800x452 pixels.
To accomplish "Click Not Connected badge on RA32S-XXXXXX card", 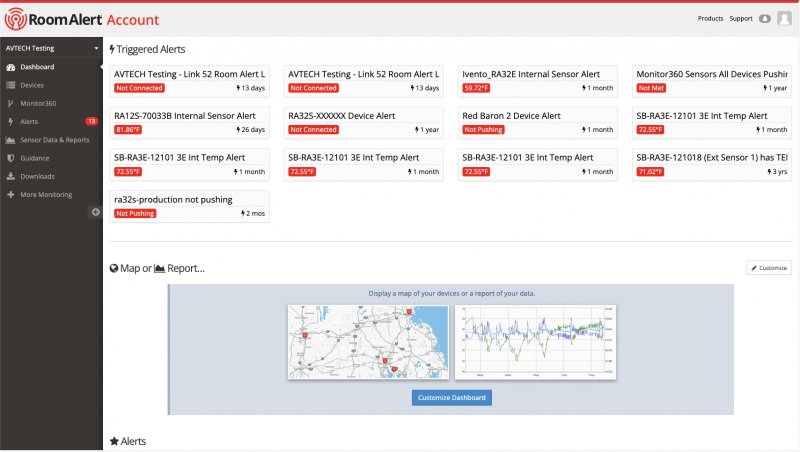I will (313, 130).
